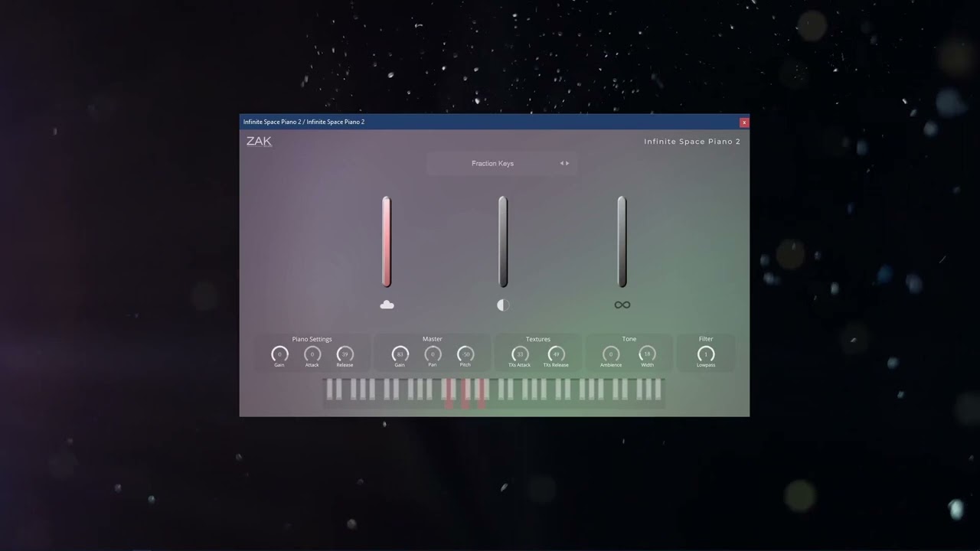Click the TXs Release knob
This screenshot has height=551, width=980.
click(x=557, y=354)
